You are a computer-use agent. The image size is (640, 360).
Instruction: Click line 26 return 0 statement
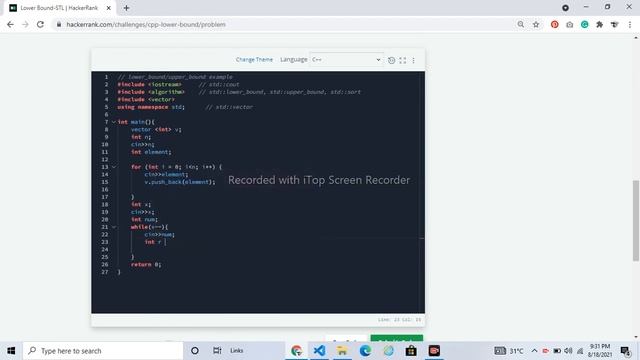point(146,264)
